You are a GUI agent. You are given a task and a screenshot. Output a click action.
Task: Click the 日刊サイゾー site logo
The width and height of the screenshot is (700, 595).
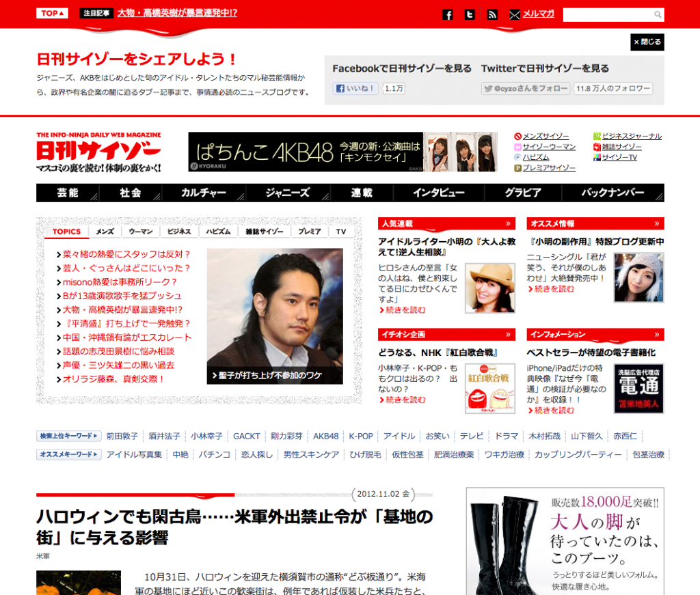[x=98, y=152]
